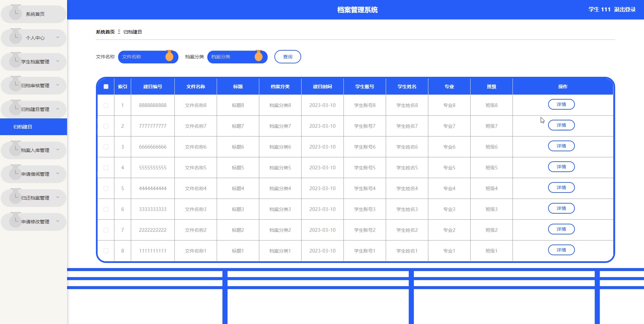Collapse the 归档建目管理 chevron

pyautogui.click(x=58, y=109)
